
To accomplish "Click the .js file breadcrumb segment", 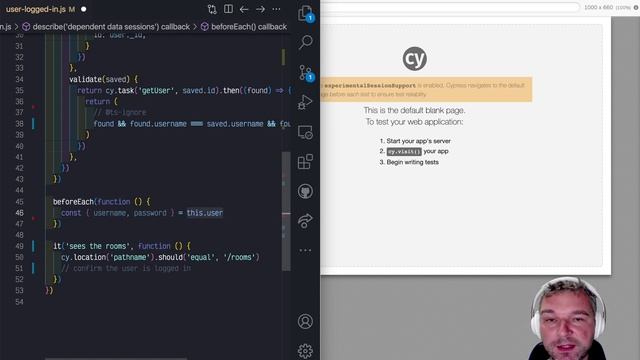I will tap(6, 27).
